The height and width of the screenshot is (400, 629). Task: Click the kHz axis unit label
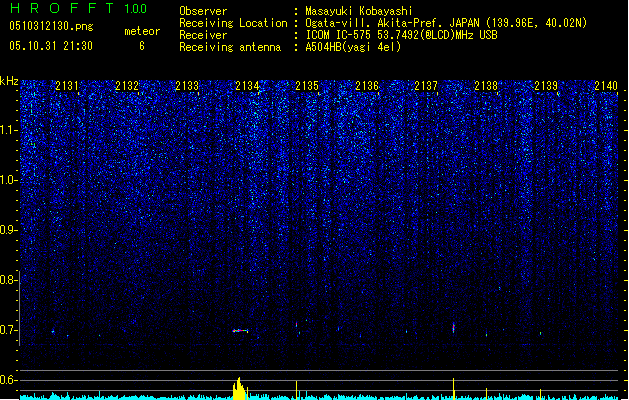point(9,81)
